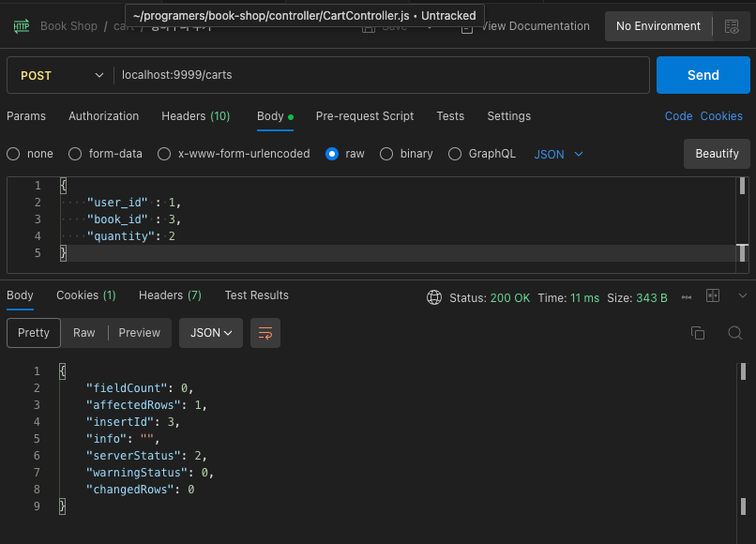Click the Status: 200 OK text
Image resolution: width=756 pixels, height=544 pixels.
click(490, 298)
